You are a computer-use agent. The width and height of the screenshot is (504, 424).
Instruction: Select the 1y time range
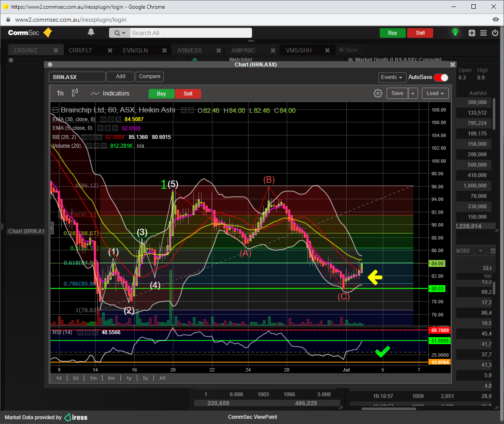[129, 378]
